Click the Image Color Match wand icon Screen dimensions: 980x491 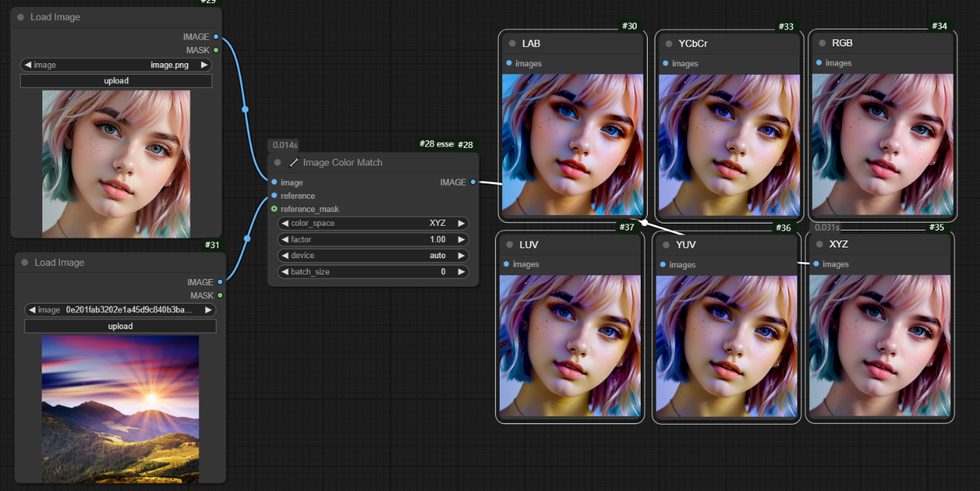294,163
